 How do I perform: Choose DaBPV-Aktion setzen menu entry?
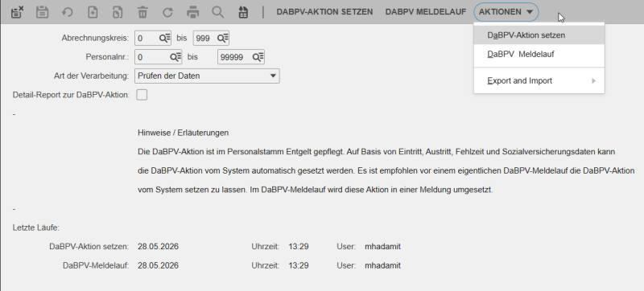539,35
